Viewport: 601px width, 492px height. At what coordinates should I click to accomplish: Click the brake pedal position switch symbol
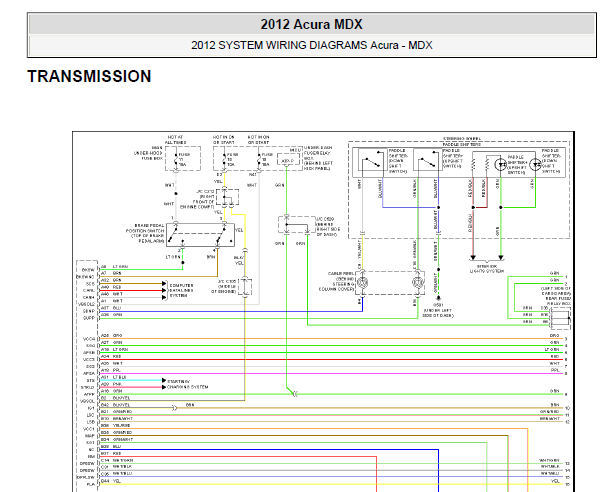pos(200,235)
